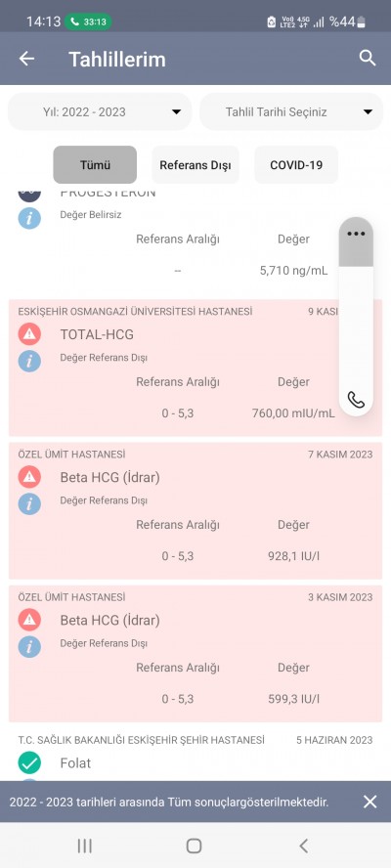Image resolution: width=391 pixels, height=868 pixels.
Task: Tap the Android home navigation button
Action: click(194, 846)
